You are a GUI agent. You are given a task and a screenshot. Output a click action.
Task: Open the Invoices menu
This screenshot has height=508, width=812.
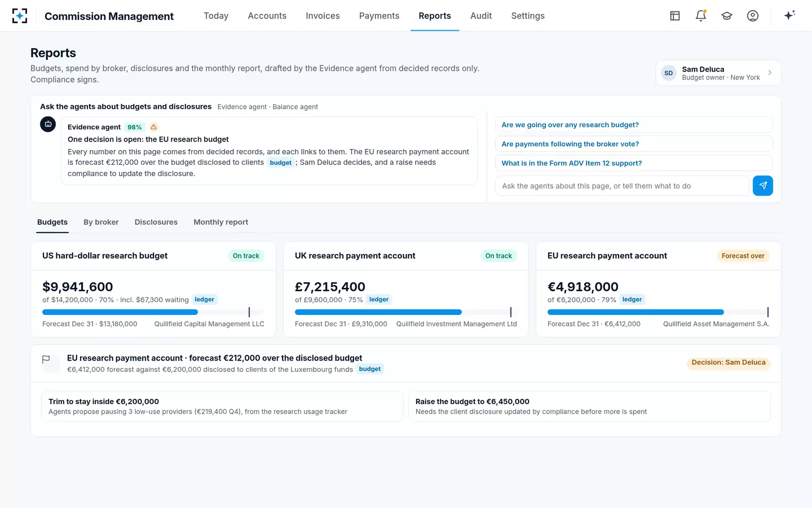(x=323, y=16)
